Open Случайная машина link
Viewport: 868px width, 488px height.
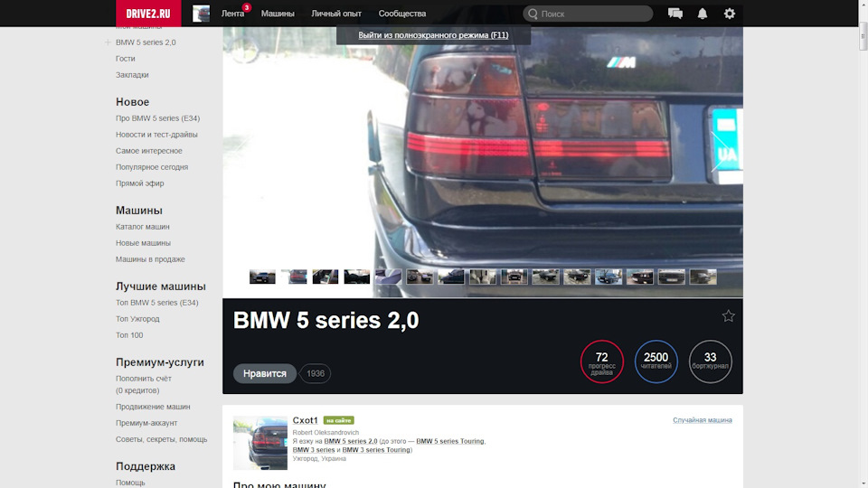(x=702, y=420)
